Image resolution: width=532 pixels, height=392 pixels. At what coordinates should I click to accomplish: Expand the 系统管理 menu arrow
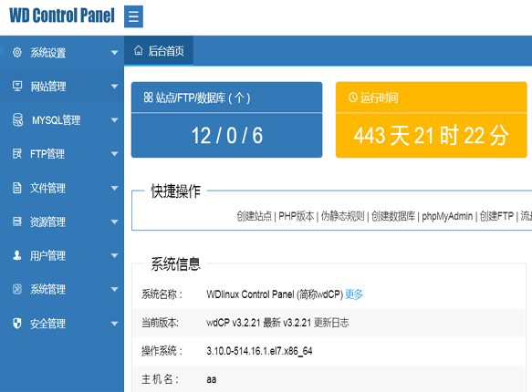coord(115,290)
